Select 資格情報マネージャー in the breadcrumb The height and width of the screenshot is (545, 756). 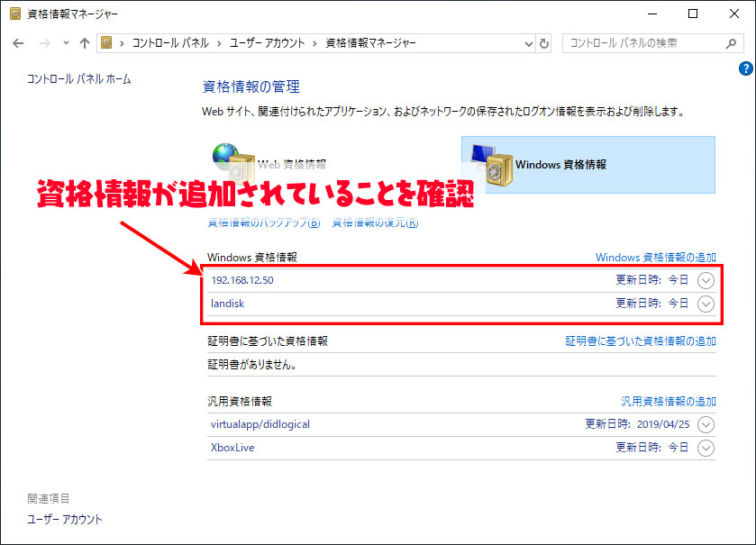click(x=370, y=43)
